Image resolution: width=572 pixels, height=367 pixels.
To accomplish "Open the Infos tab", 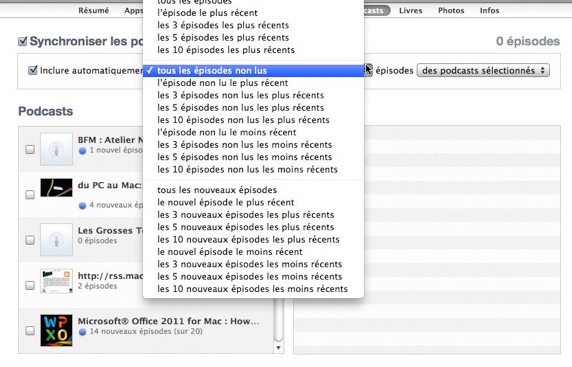I will click(x=489, y=10).
